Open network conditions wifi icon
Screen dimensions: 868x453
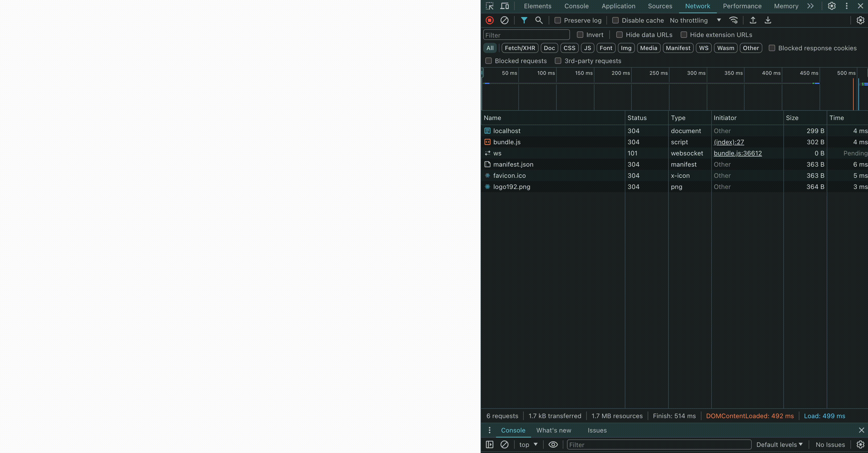(x=734, y=20)
